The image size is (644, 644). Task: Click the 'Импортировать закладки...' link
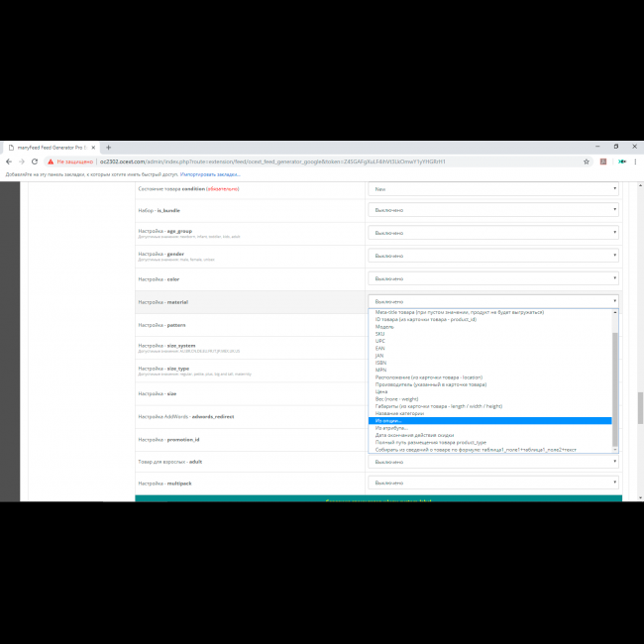pos(209,173)
